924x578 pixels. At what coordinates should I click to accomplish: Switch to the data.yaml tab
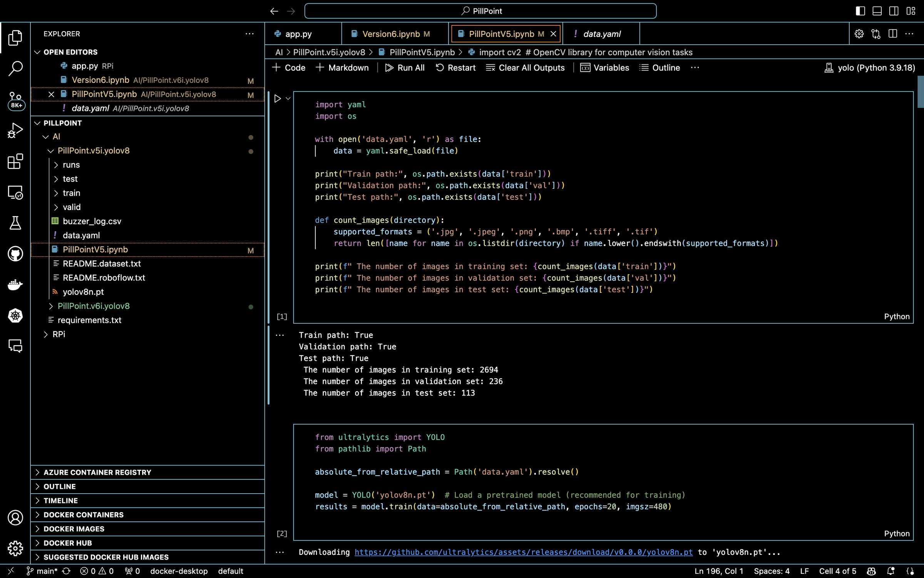(601, 34)
